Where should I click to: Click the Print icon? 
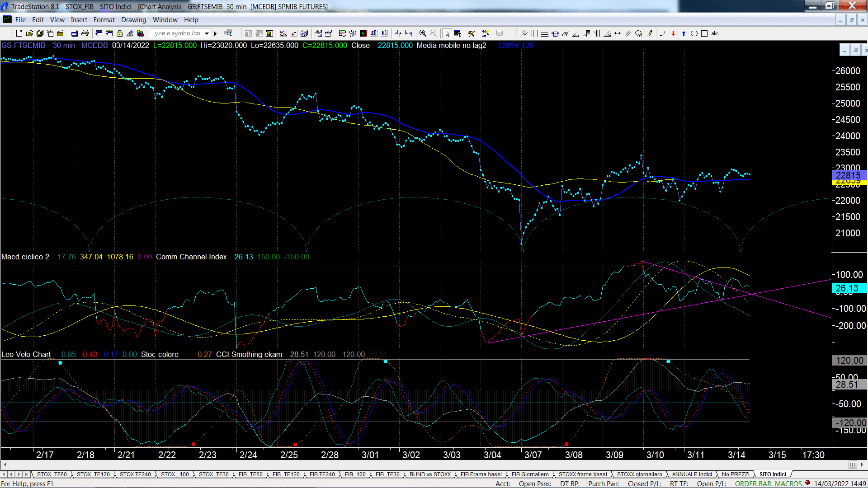[x=85, y=33]
